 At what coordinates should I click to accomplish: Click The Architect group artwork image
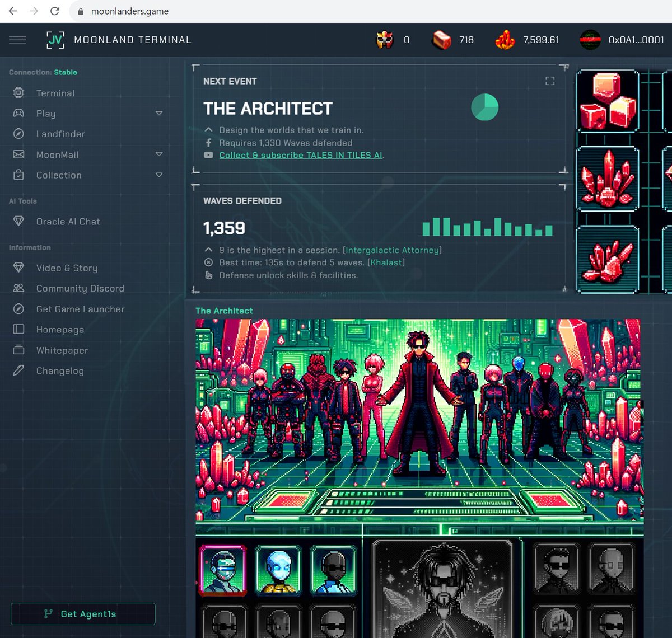coord(419,420)
